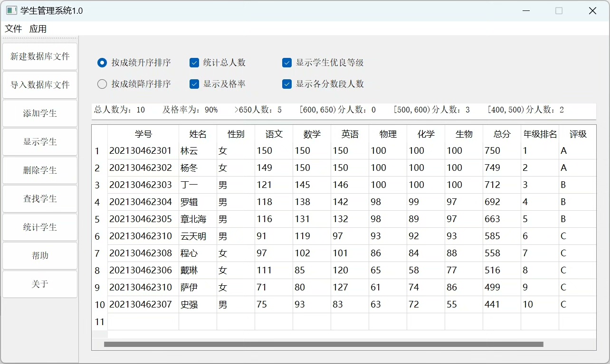Click the 总分 column header
The height and width of the screenshot is (364, 610).
502,134
